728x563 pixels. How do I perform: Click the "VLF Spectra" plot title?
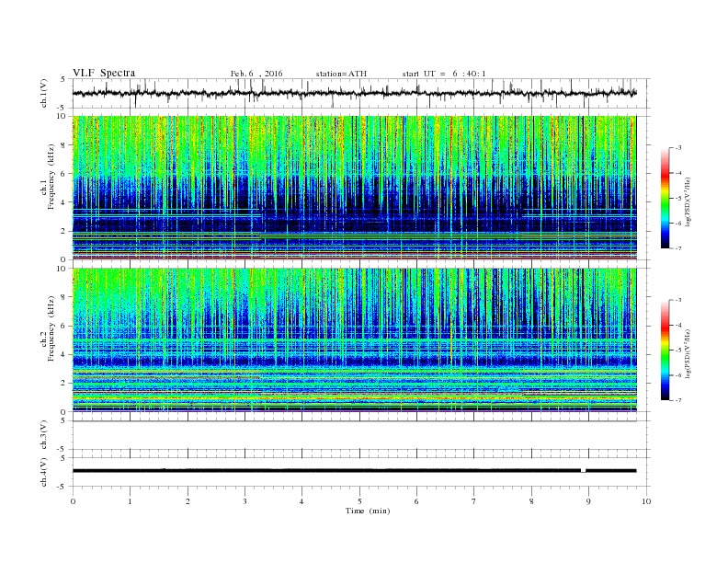pos(104,73)
